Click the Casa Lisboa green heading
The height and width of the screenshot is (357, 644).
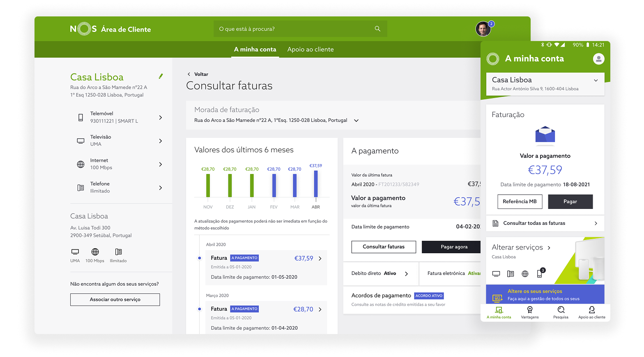click(97, 77)
